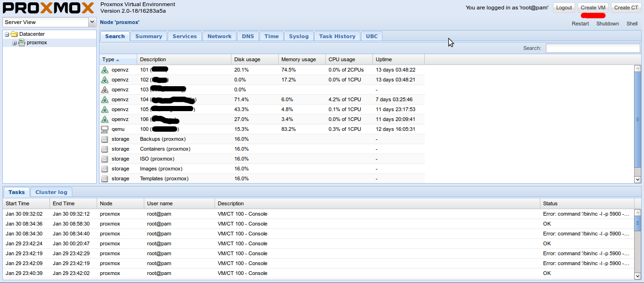Click into the Search input field

[x=593, y=48]
